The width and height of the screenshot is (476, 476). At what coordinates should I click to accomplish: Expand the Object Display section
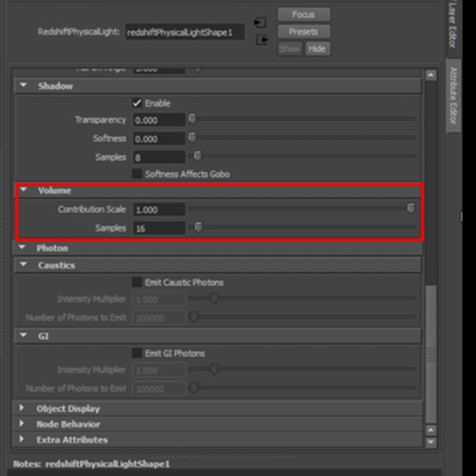(x=22, y=407)
